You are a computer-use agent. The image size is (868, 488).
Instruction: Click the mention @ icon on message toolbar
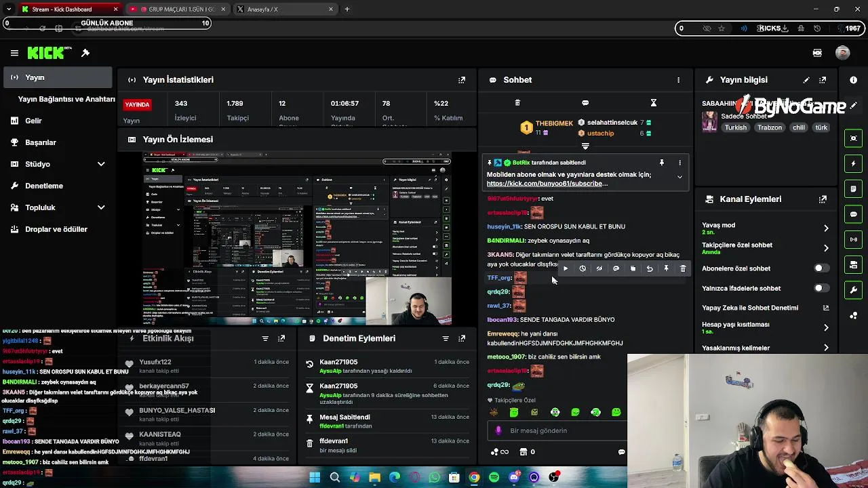click(616, 268)
